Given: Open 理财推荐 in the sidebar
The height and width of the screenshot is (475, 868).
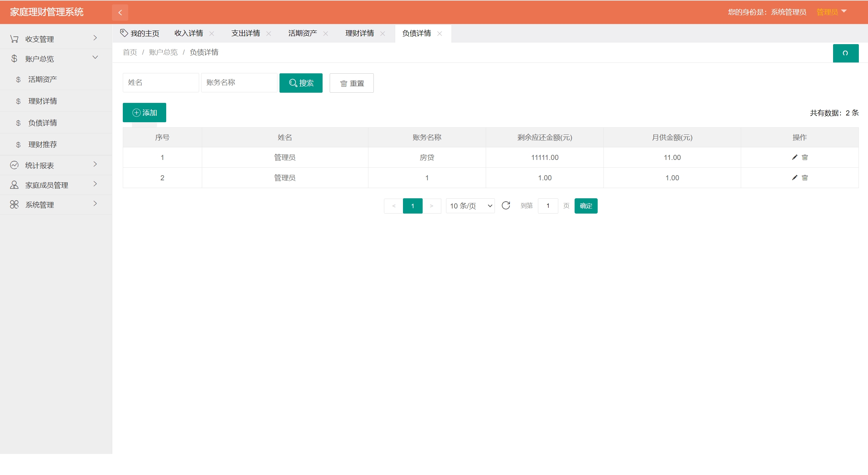Looking at the screenshot, I should click(43, 144).
